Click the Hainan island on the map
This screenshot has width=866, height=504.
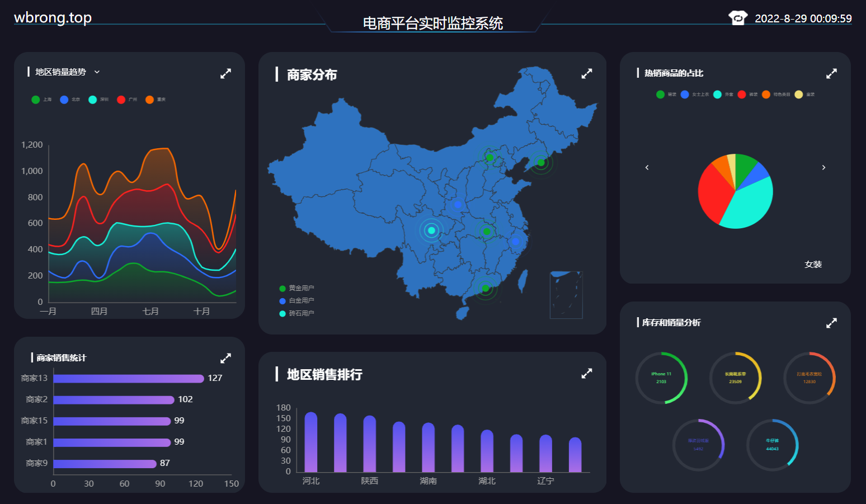click(462, 313)
